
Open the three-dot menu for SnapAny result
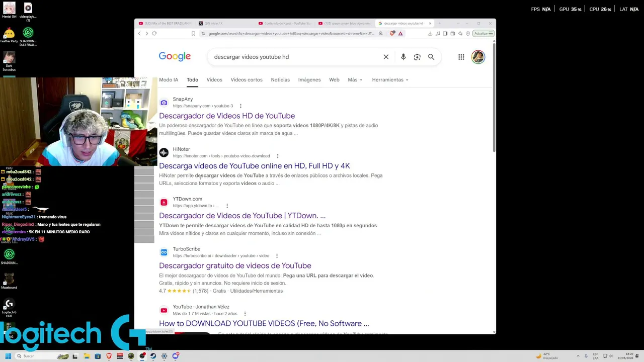[x=240, y=106]
